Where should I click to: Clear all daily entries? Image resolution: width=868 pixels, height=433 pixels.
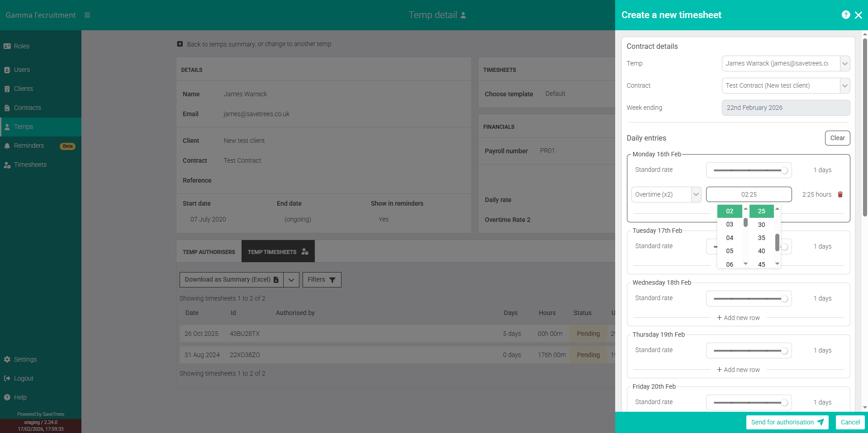pos(837,138)
